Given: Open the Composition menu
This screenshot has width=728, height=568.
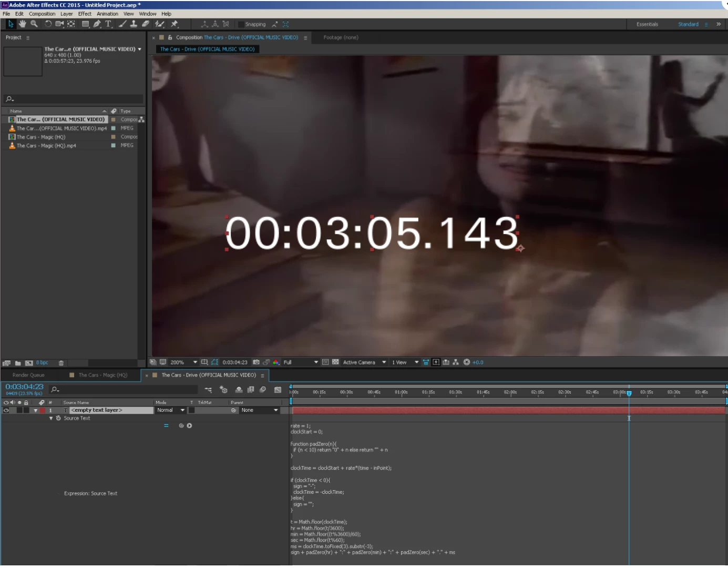Looking at the screenshot, I should click(x=42, y=14).
